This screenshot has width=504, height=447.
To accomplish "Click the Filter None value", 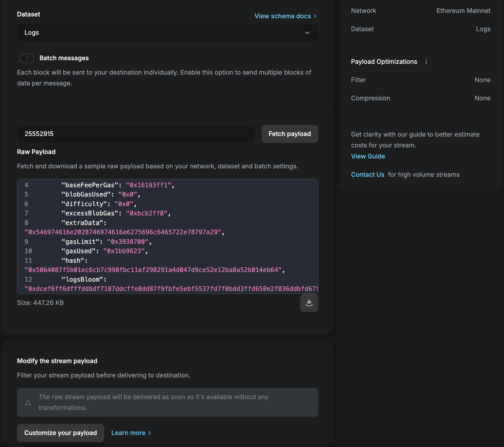I will coord(482,80).
